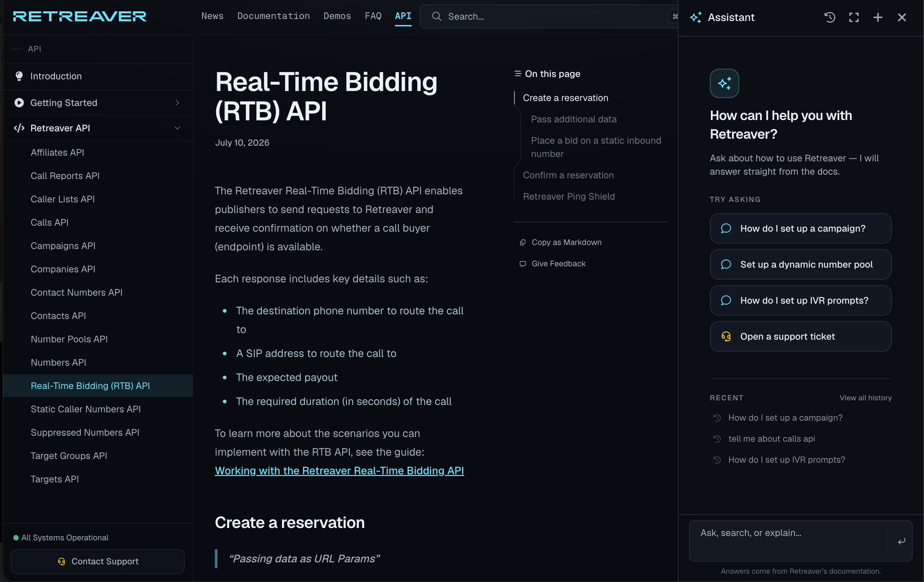
Task: Click the Give Feedback speech icon
Action: point(523,264)
